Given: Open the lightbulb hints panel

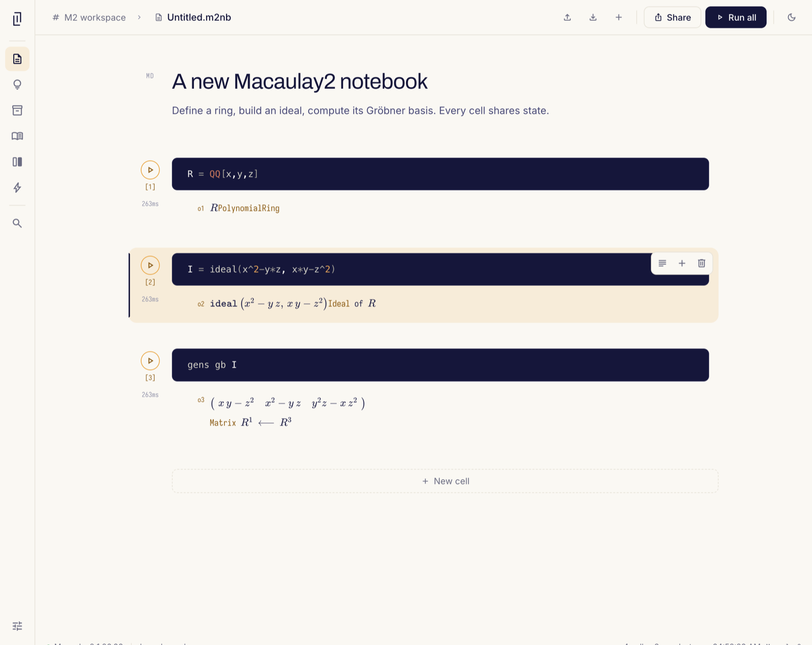Looking at the screenshot, I should pyautogui.click(x=17, y=84).
